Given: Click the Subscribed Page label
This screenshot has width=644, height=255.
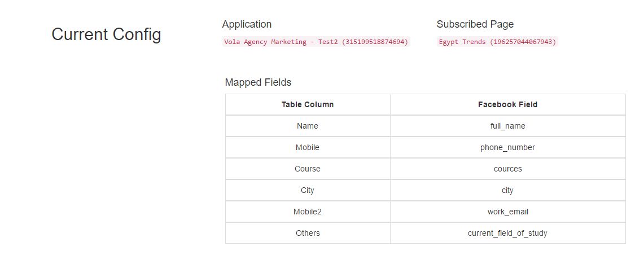Looking at the screenshot, I should click(x=475, y=24).
